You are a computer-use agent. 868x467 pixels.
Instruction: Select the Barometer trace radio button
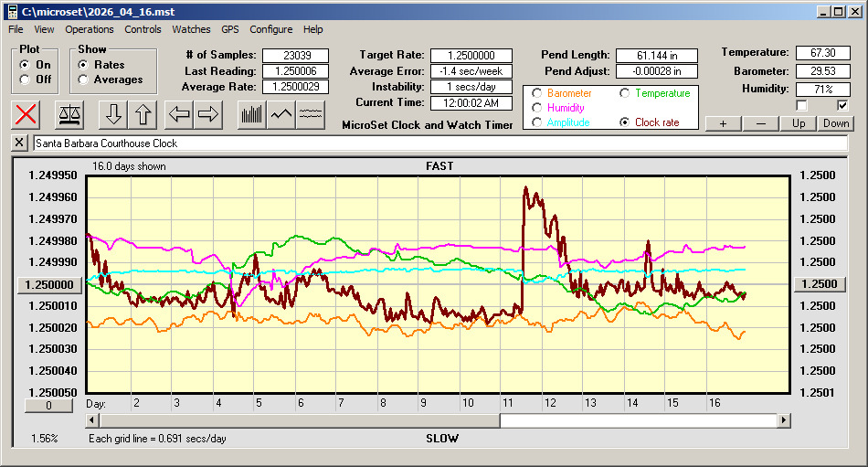point(536,93)
